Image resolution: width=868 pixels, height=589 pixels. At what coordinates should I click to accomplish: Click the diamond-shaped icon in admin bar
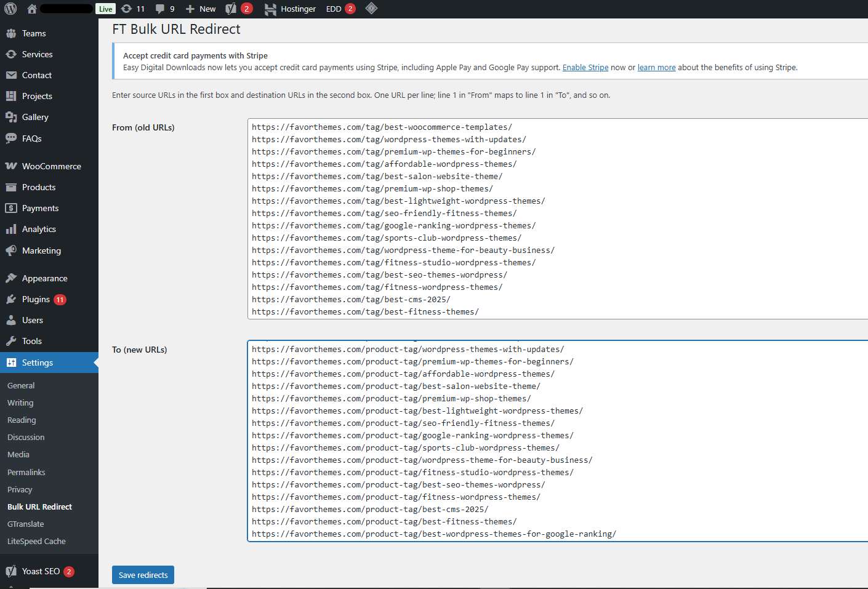pyautogui.click(x=371, y=9)
